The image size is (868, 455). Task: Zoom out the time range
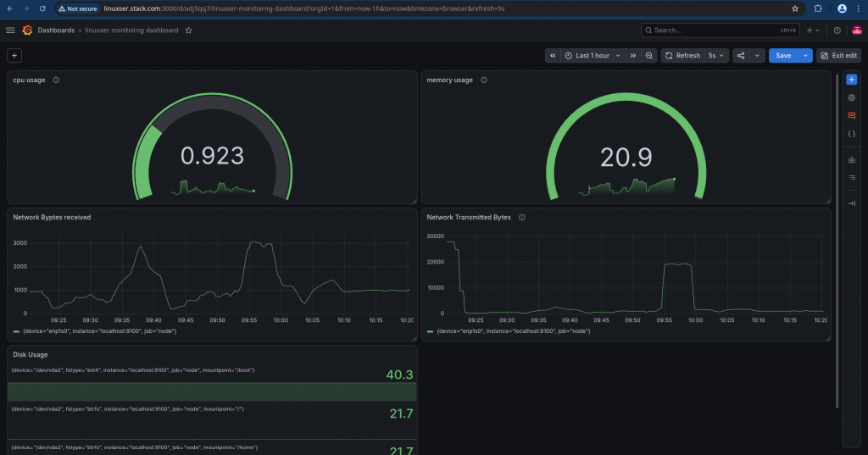click(648, 55)
